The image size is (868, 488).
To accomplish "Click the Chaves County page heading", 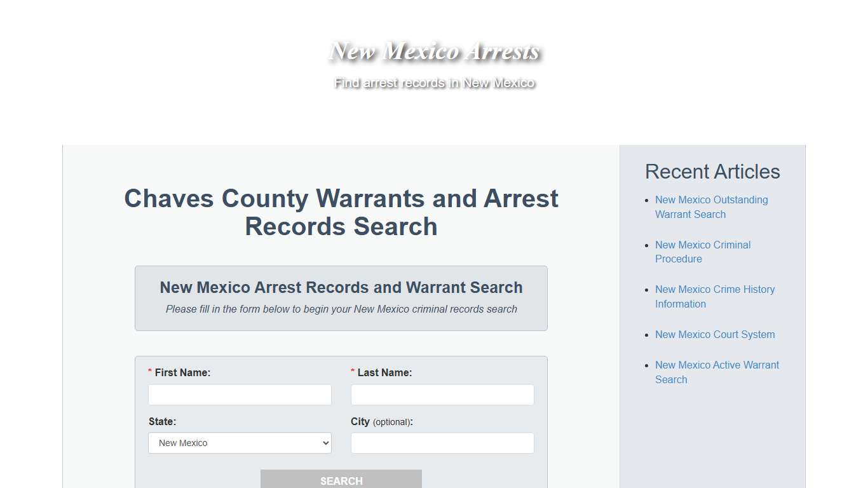I will click(x=341, y=212).
